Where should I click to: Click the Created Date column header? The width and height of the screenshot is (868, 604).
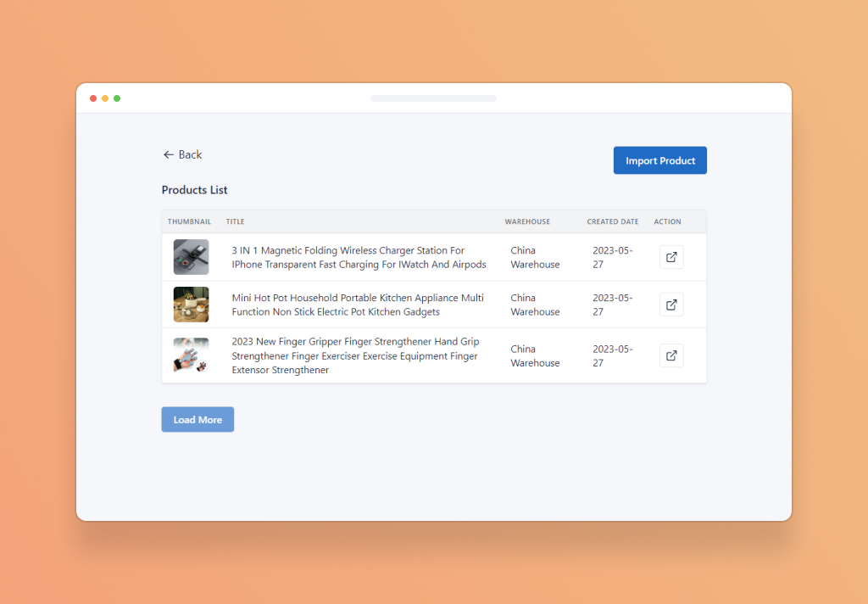pyautogui.click(x=613, y=221)
